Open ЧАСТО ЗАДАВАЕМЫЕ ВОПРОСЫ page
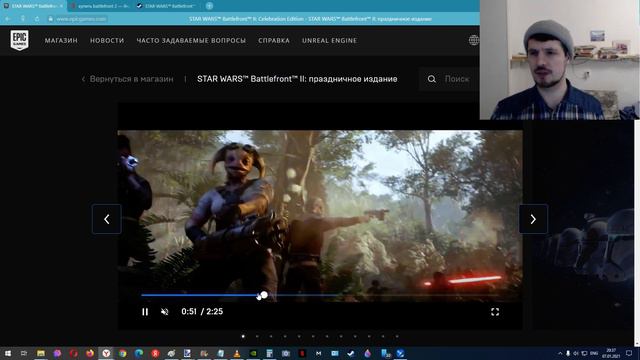Image resolution: width=640 pixels, height=360 pixels. point(191,40)
